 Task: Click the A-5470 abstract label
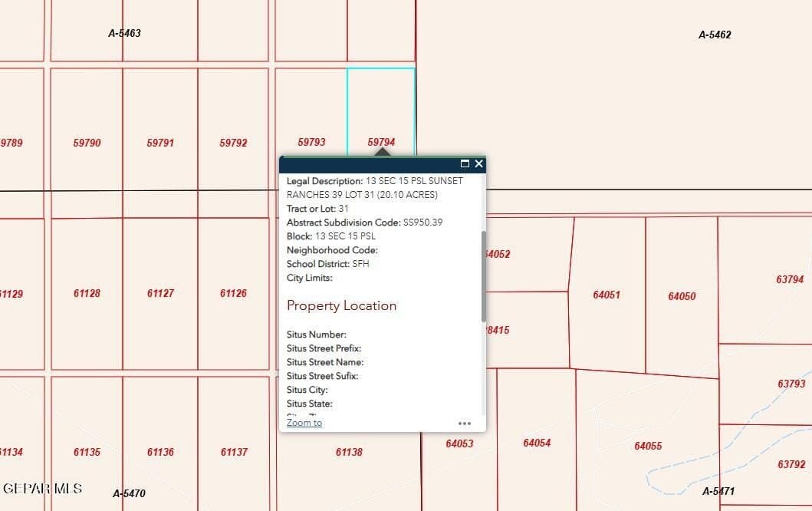pyautogui.click(x=129, y=493)
